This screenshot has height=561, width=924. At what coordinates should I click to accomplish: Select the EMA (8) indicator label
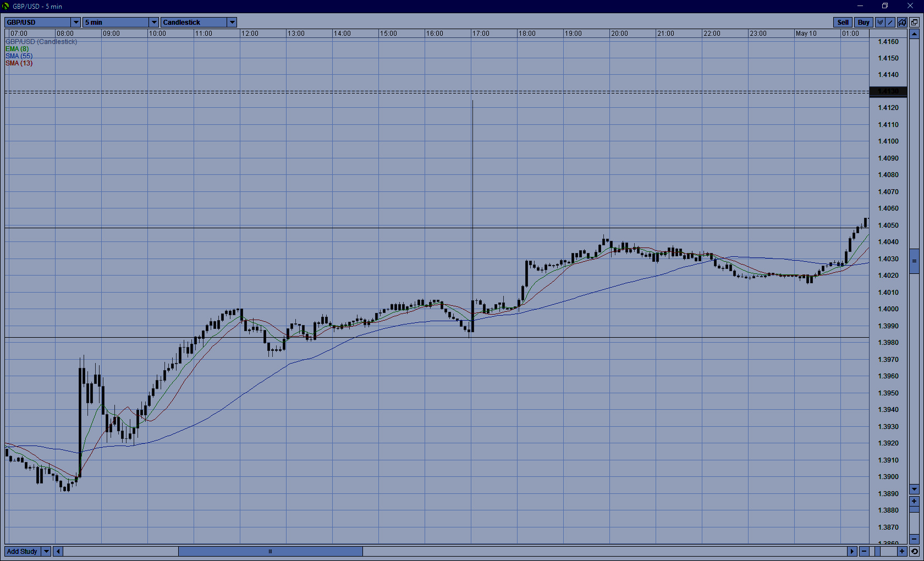pos(17,49)
